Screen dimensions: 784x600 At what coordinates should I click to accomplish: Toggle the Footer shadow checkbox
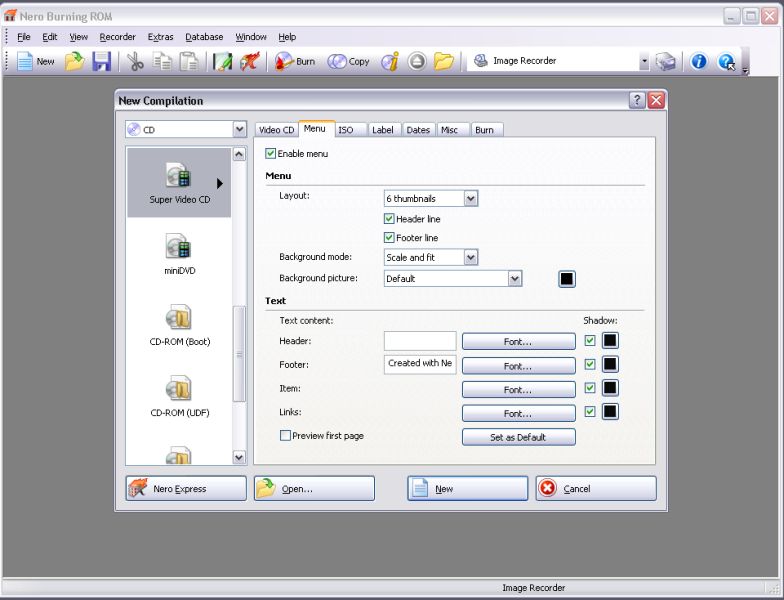pos(590,364)
